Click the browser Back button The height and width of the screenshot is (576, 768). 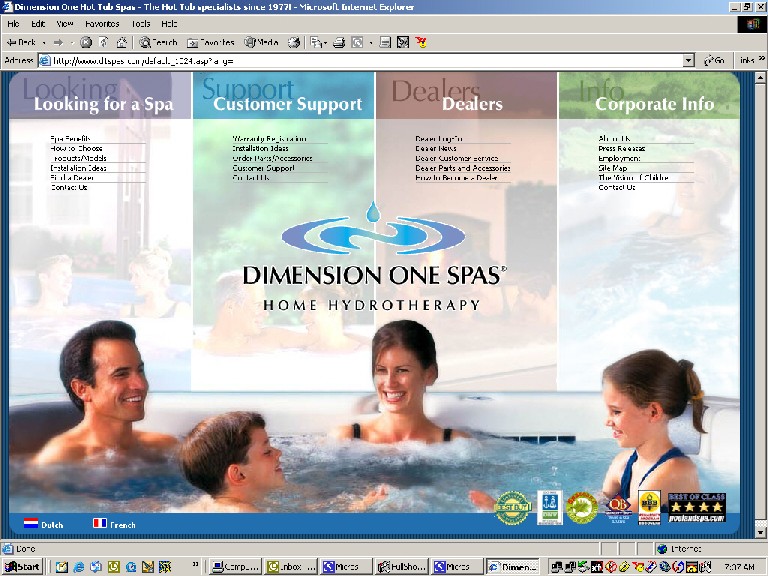[20, 42]
